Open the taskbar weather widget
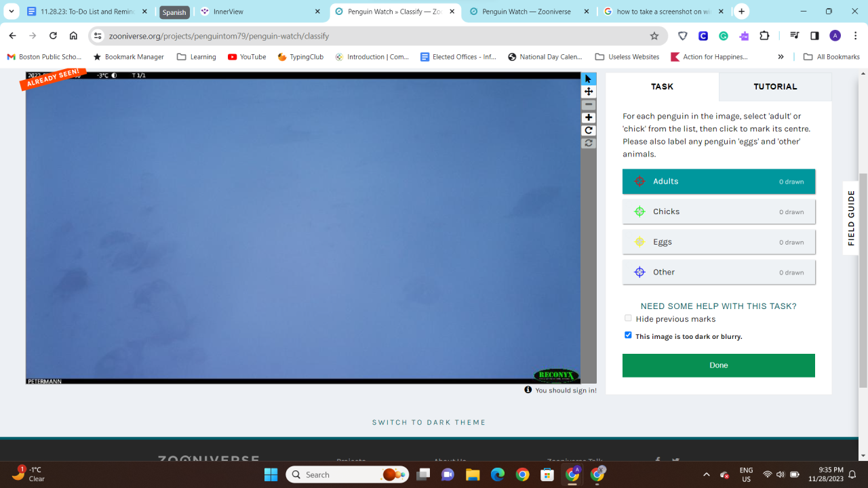 (x=28, y=474)
